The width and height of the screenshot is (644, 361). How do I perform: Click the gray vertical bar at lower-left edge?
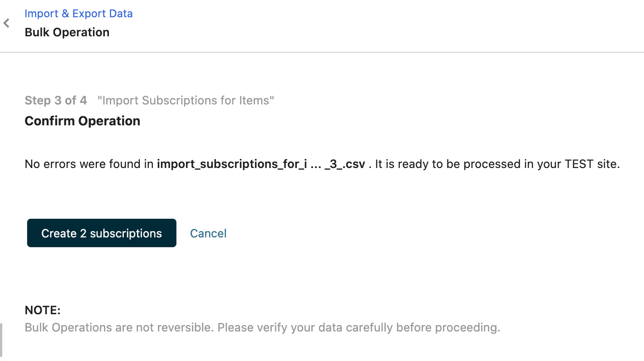[x=1, y=340]
